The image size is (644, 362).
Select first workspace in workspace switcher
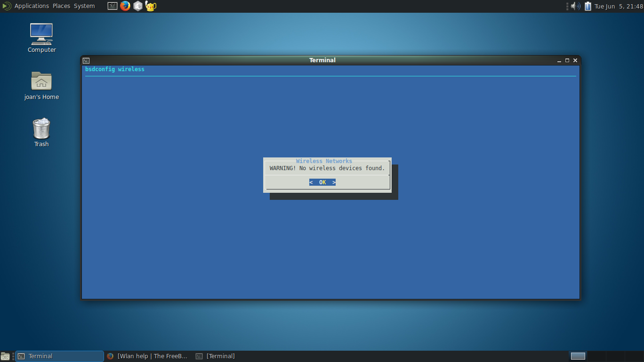click(578, 356)
